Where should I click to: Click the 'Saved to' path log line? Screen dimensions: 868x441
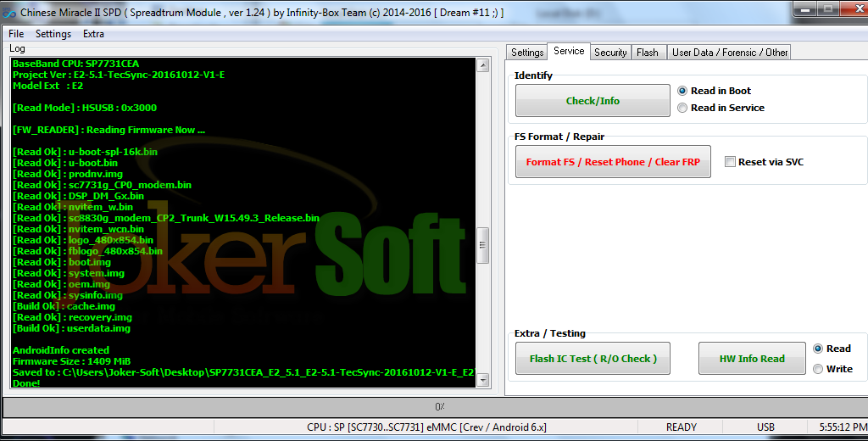pyautogui.click(x=243, y=372)
